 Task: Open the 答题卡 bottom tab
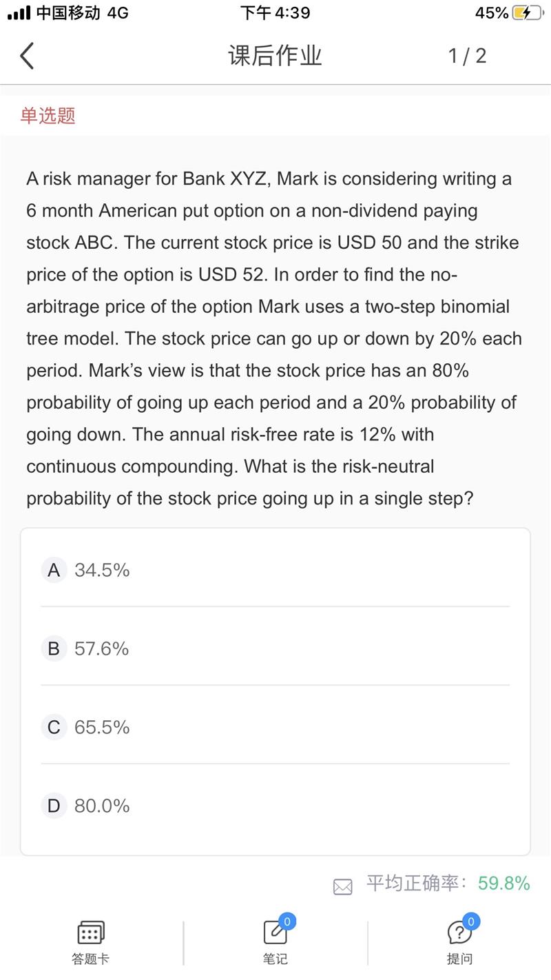point(91,959)
